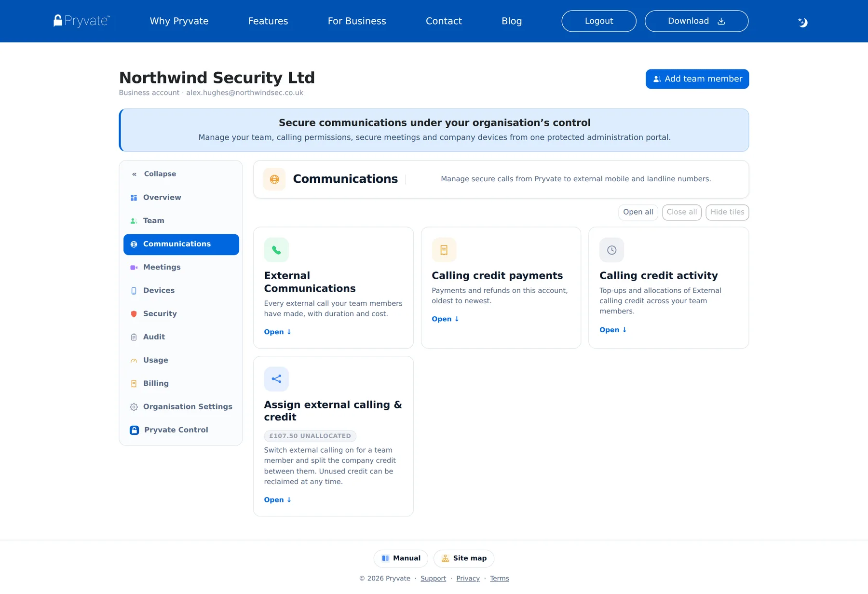
Task: Click the Billing receipt icon in sidebar
Action: tap(134, 384)
